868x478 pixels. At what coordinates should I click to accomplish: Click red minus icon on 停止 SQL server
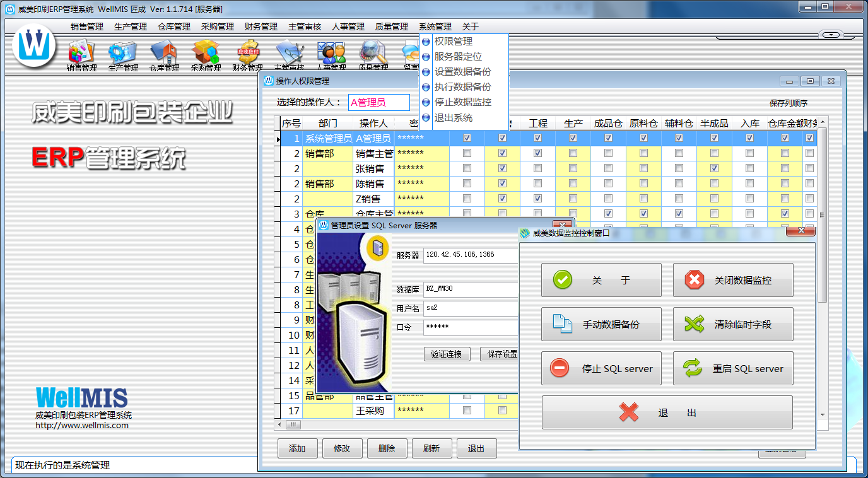[560, 368]
